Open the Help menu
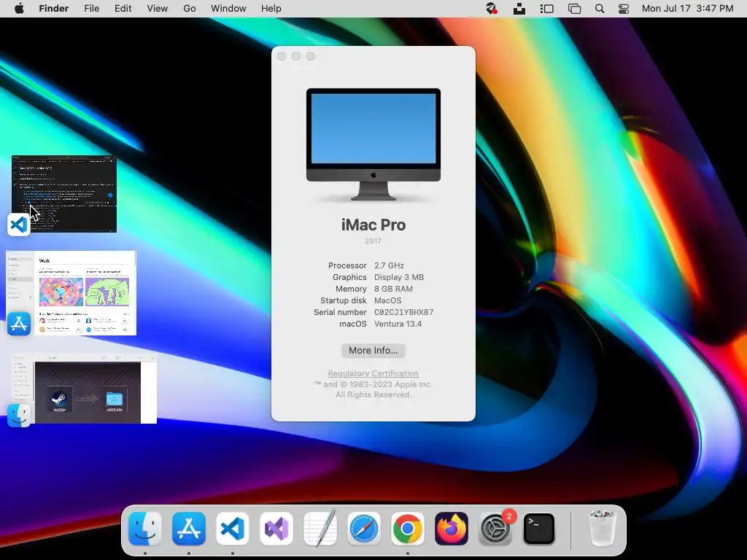The image size is (747, 560). 271,9
